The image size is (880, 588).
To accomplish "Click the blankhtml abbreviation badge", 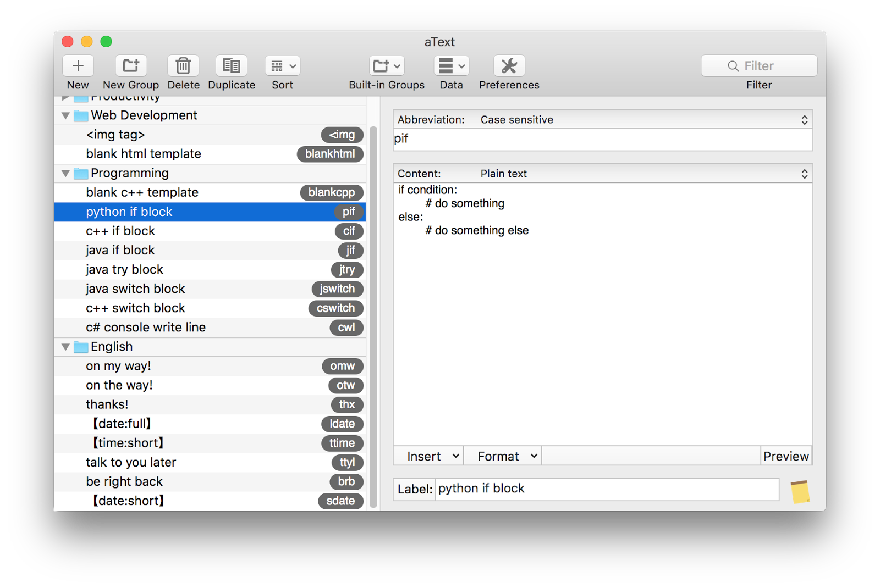I will point(330,154).
